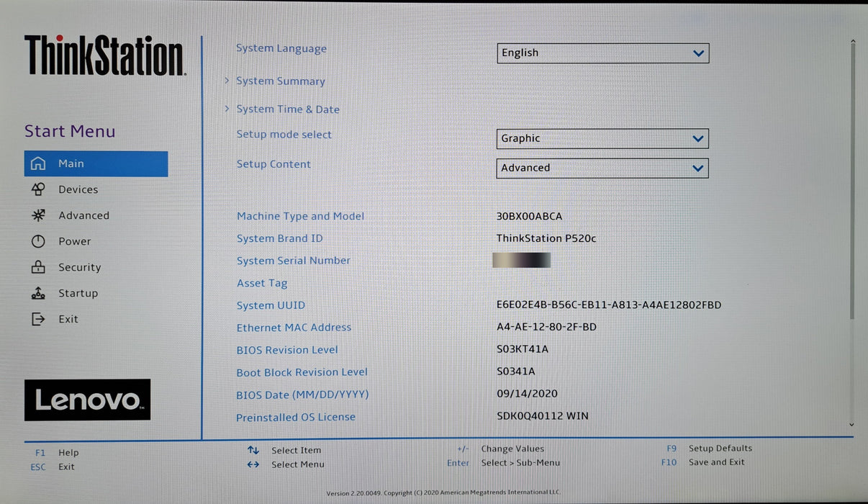
Task: Click the ESC Exit shortcut
Action: tap(53, 467)
